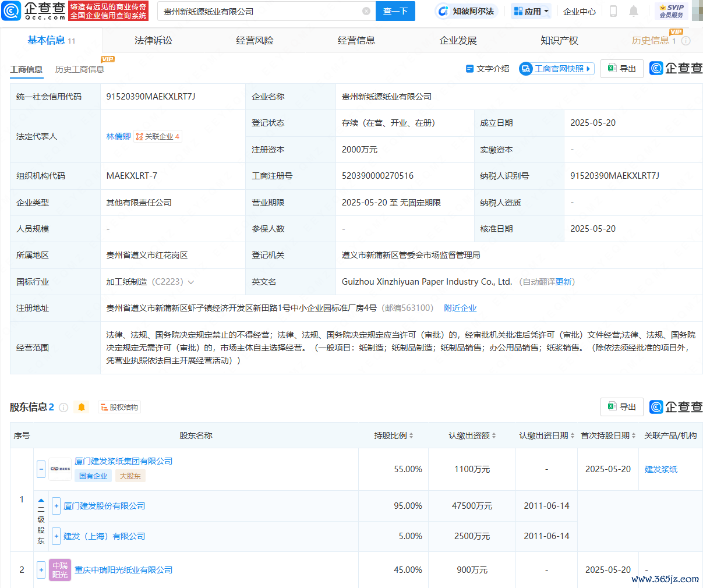This screenshot has height=588, width=703.
Task: Go to the 知识产权 tab
Action: pyautogui.click(x=559, y=40)
